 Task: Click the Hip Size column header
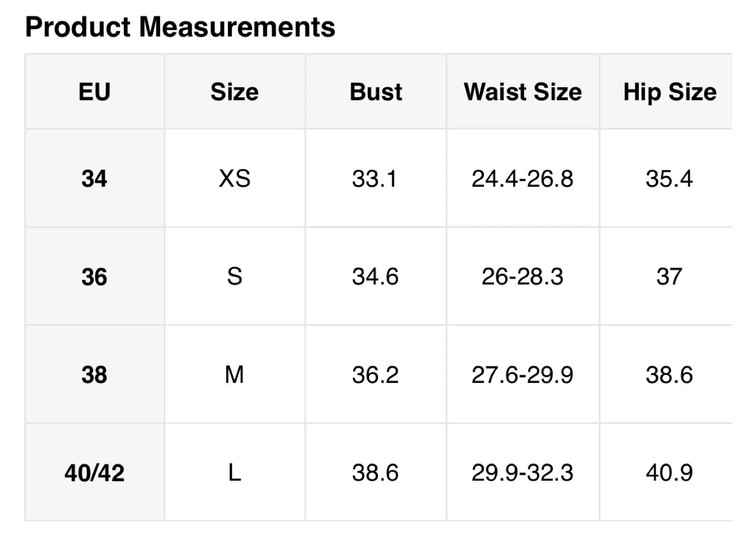(x=670, y=92)
